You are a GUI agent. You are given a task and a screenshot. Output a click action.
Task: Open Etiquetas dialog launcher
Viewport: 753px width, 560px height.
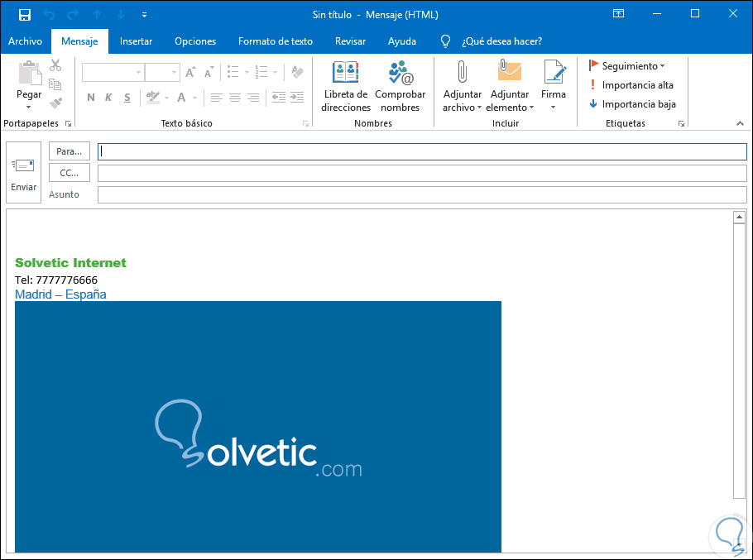pos(681,124)
